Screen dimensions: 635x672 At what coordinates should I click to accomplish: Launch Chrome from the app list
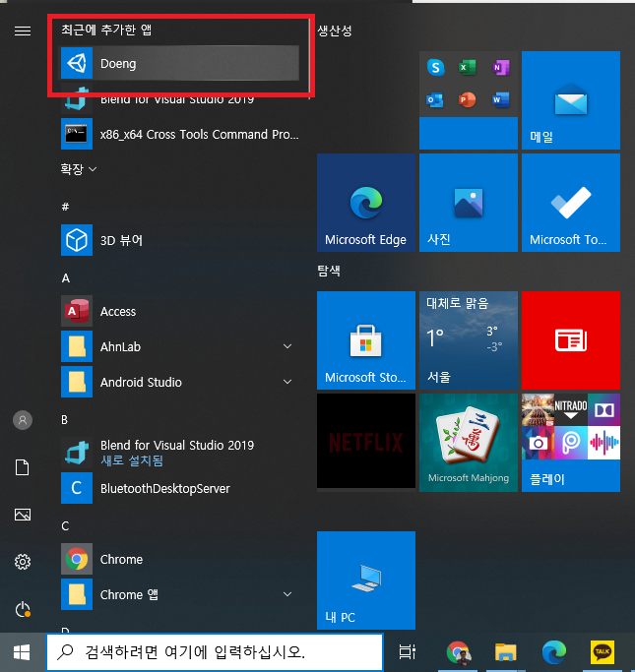point(179,559)
